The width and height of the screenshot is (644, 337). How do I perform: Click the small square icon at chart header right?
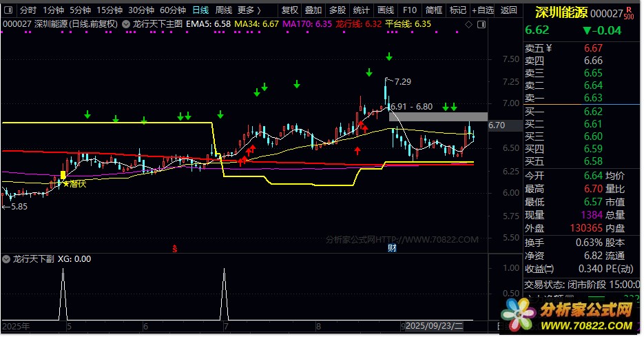pos(481,23)
